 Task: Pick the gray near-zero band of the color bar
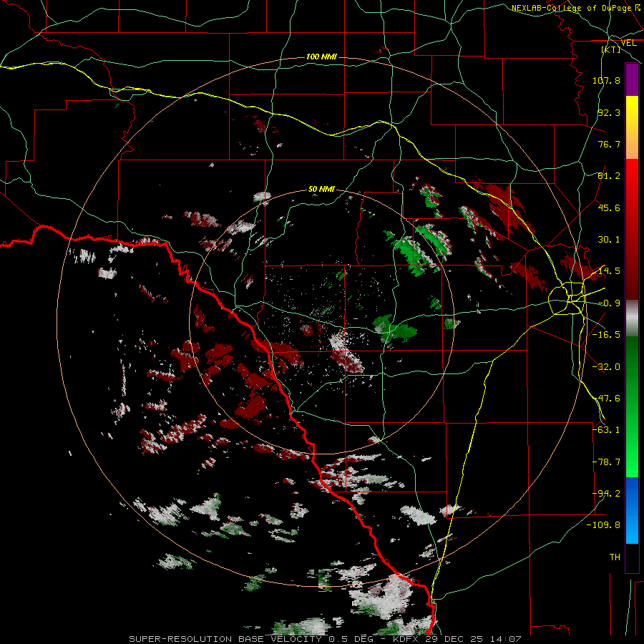(632, 318)
